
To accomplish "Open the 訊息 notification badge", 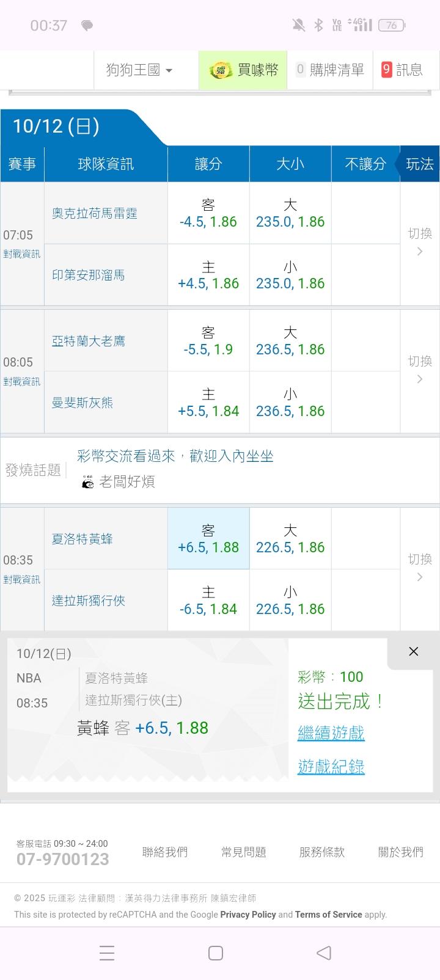I will pyautogui.click(x=387, y=70).
